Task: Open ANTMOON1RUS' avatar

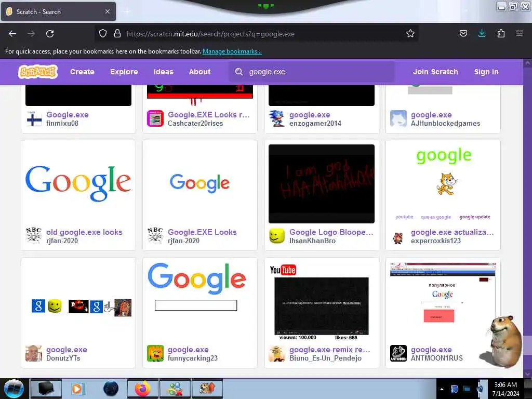Action: (x=398, y=353)
